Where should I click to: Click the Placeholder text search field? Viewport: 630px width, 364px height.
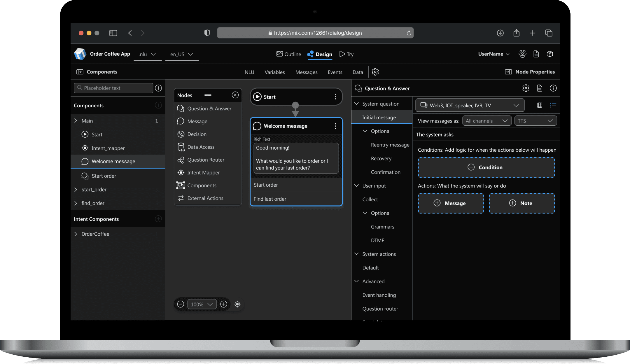click(x=114, y=88)
